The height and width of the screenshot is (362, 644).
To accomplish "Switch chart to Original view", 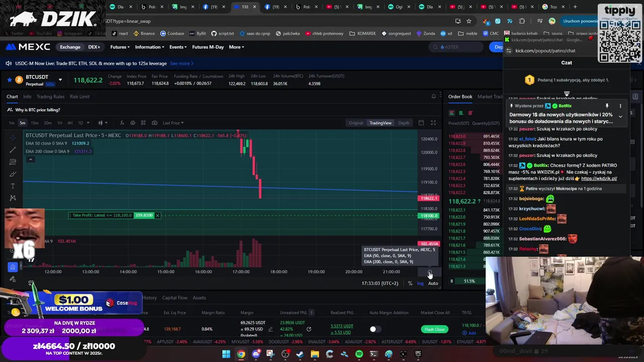I will click(356, 123).
